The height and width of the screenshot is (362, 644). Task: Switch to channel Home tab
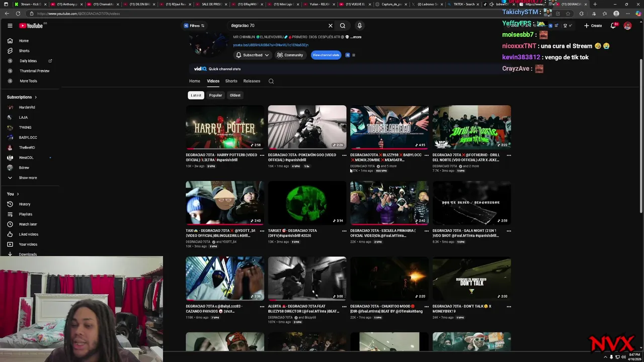coord(195,81)
